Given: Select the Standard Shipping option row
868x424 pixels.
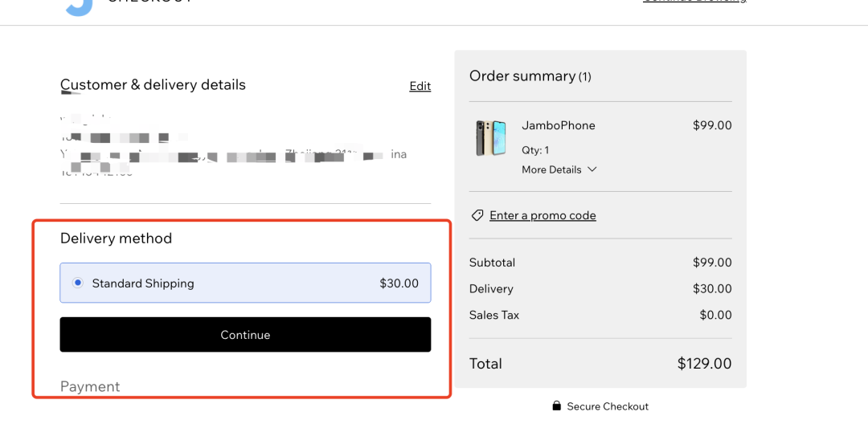Looking at the screenshot, I should point(245,283).
